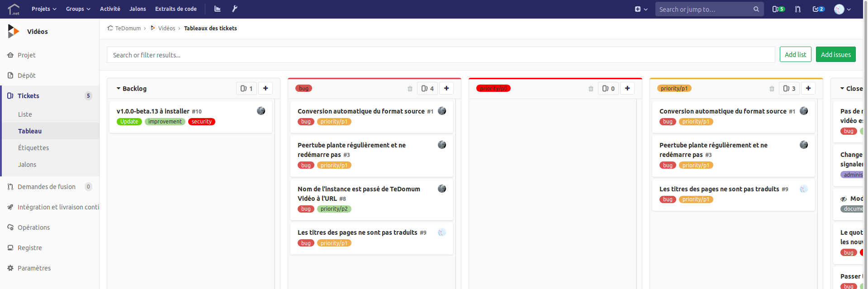The height and width of the screenshot is (289, 868).
Task: Open Dépôt section in sidebar
Action: tap(26, 76)
